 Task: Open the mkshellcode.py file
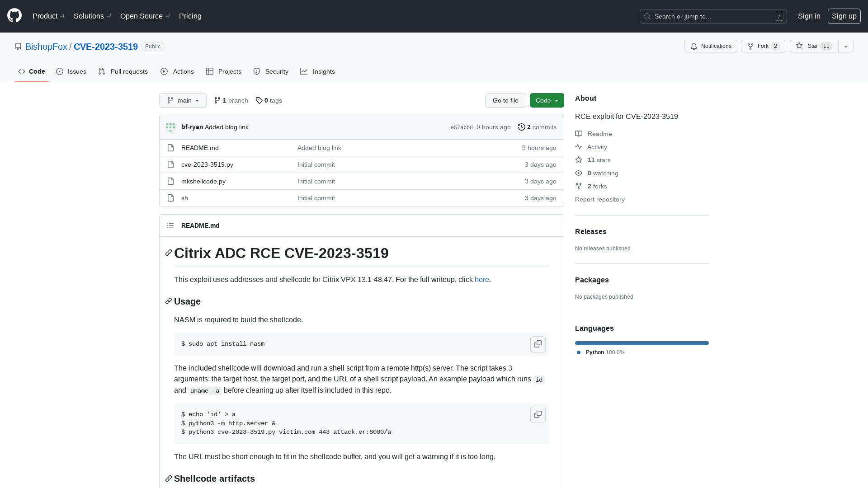point(203,181)
